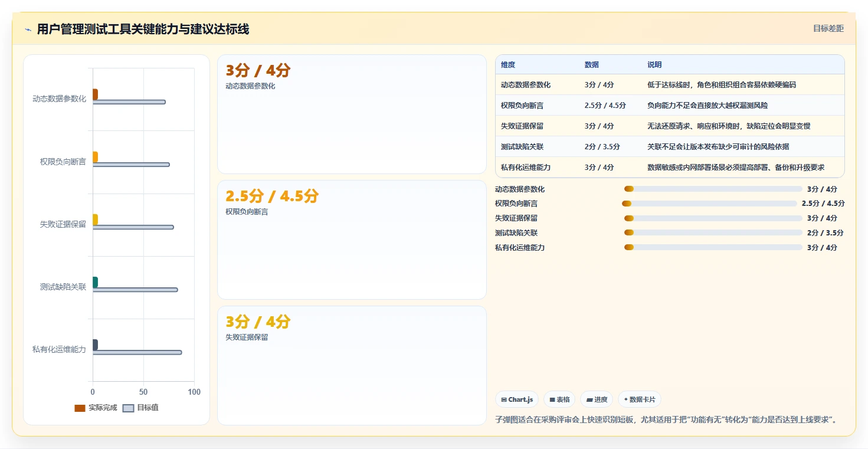868x449 pixels.
Task: Click the 私有化运维能力 row description about 部署、备份和升级要求
Action: coord(736,168)
